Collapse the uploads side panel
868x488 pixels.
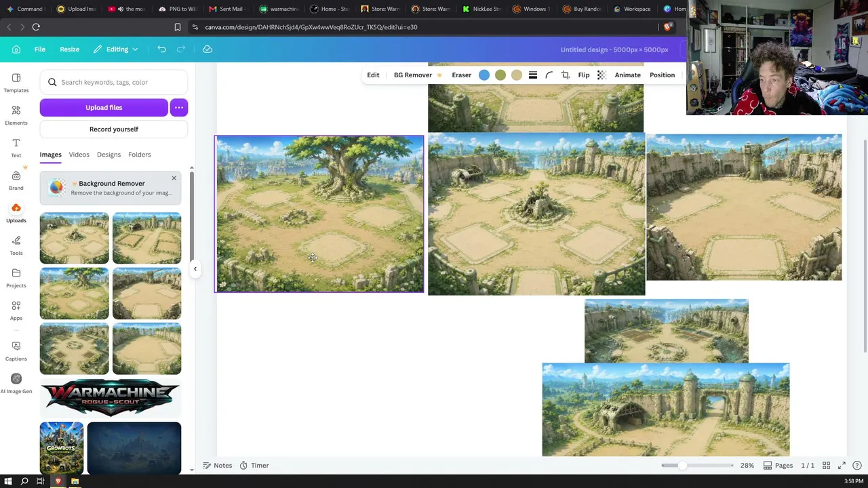pos(195,269)
